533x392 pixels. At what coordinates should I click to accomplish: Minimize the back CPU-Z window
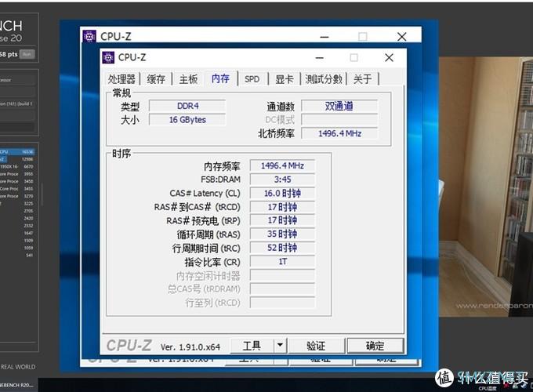tap(325, 37)
